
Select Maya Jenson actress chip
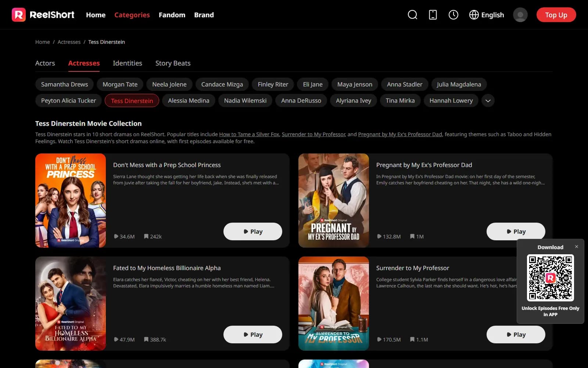click(355, 84)
